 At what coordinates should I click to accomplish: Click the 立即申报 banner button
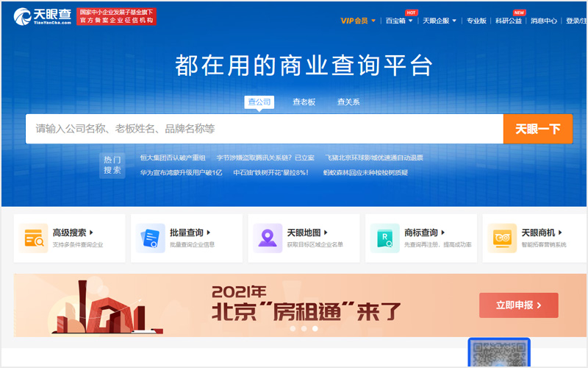point(519,305)
